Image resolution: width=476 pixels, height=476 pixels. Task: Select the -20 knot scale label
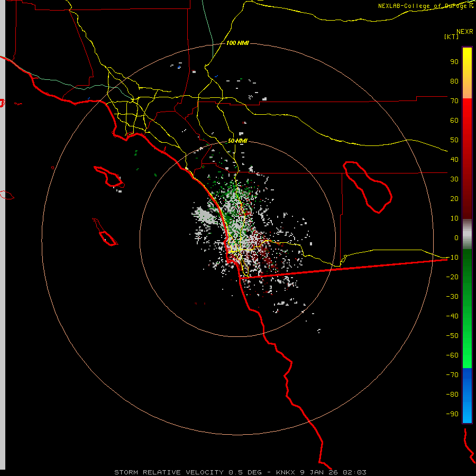tap(452, 277)
